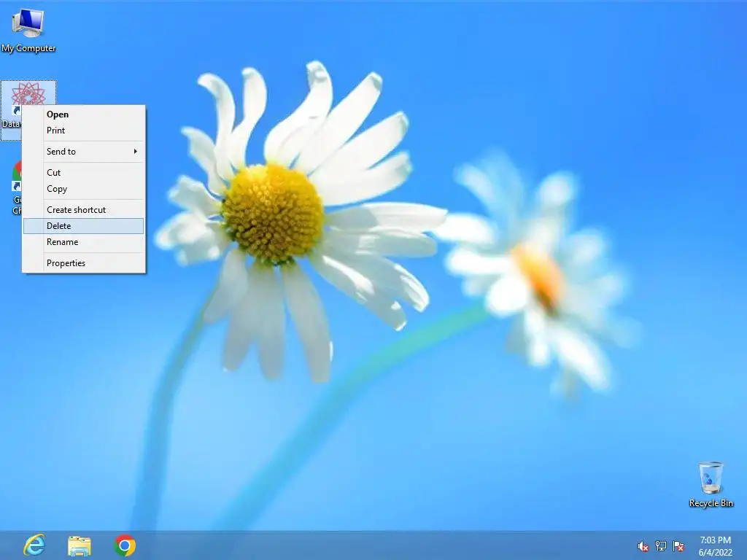
Task: Click Delete in the context menu
Action: [x=84, y=226]
